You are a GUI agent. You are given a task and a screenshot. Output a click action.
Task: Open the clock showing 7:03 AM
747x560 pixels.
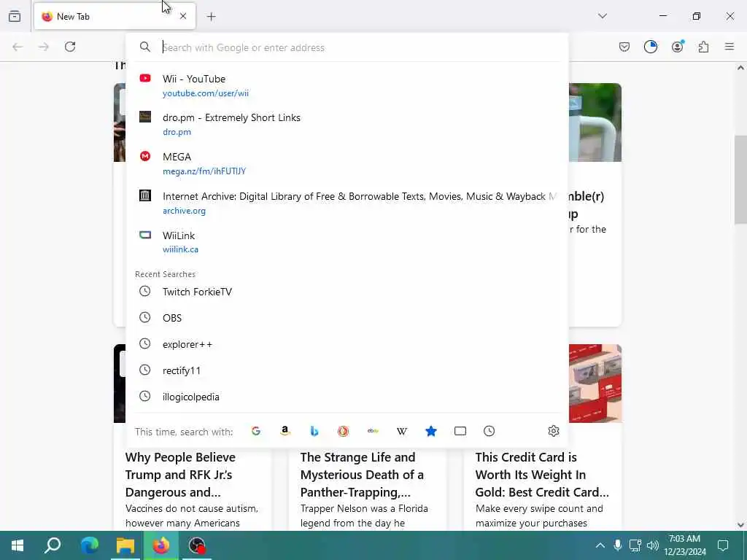coord(684,545)
